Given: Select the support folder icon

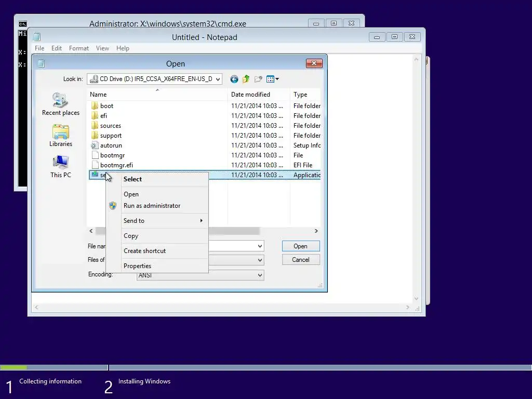Looking at the screenshot, I should tap(95, 136).
